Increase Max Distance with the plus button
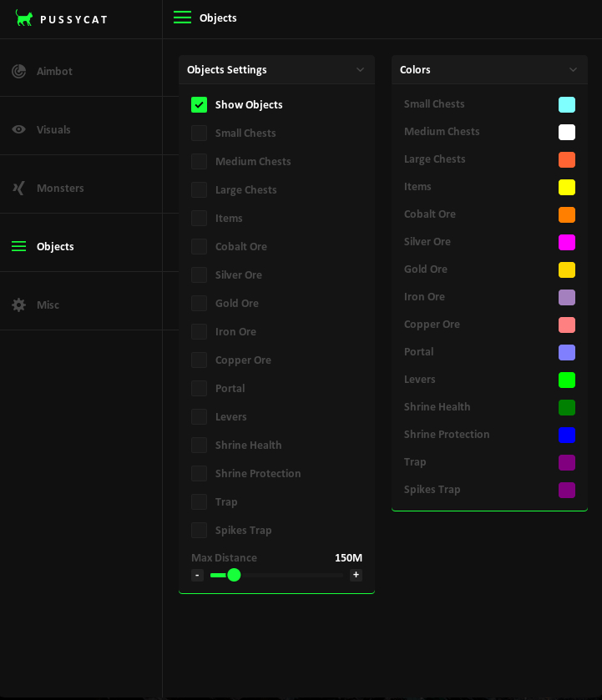The height and width of the screenshot is (700, 602). point(356,575)
